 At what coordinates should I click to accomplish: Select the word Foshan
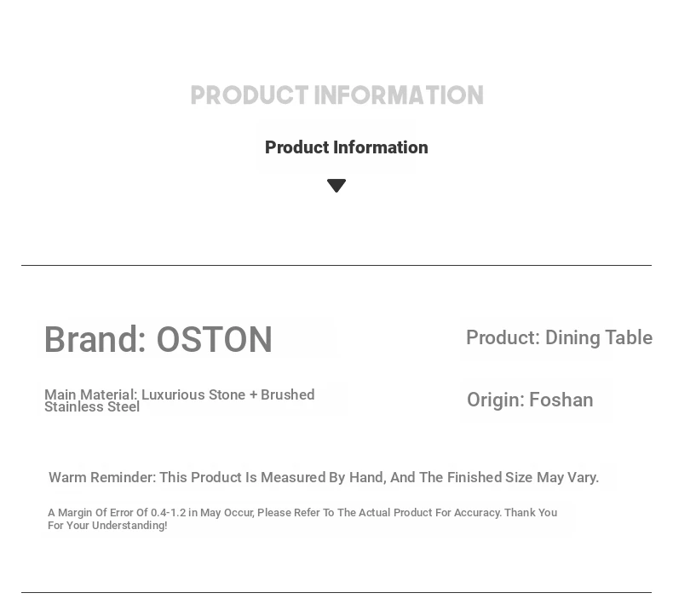[561, 400]
